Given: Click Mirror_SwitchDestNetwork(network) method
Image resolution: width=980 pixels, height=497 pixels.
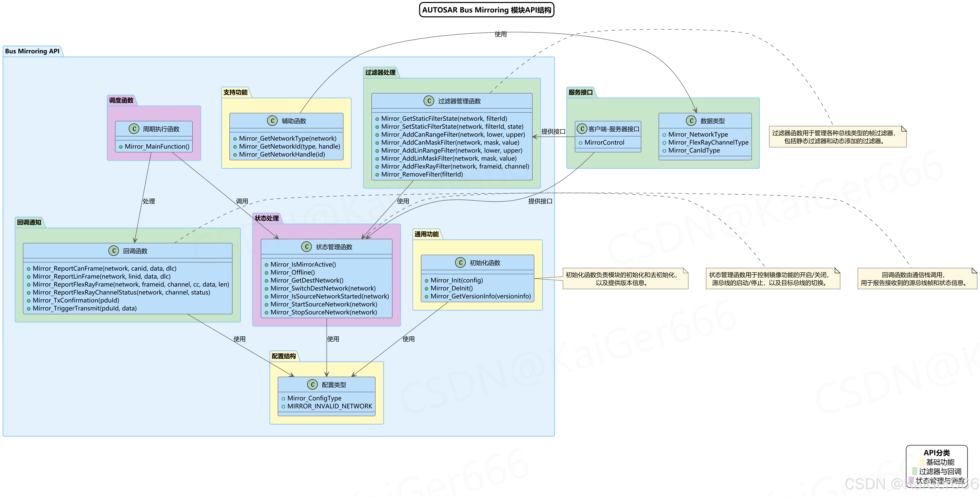Looking at the screenshot, I should [x=320, y=289].
